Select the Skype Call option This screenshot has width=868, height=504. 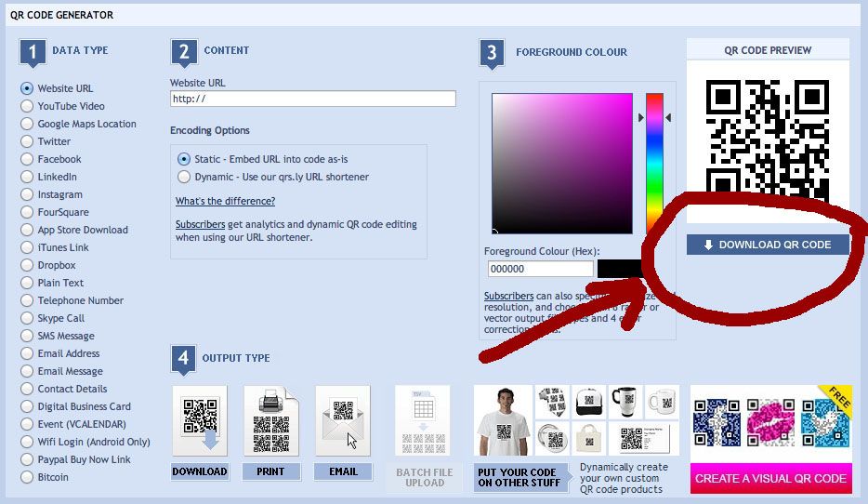[x=27, y=318]
